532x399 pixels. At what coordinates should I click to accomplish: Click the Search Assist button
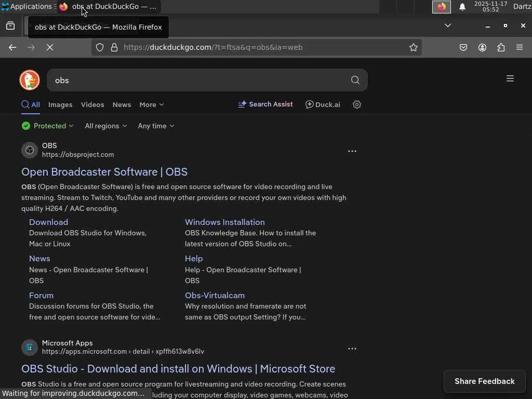(x=265, y=104)
